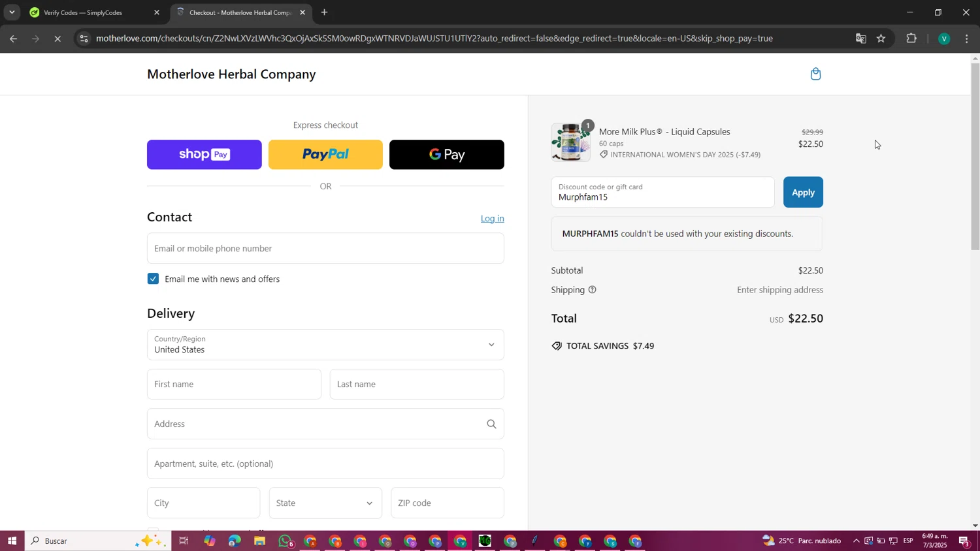Open the tab search dropdown arrow

(12, 12)
